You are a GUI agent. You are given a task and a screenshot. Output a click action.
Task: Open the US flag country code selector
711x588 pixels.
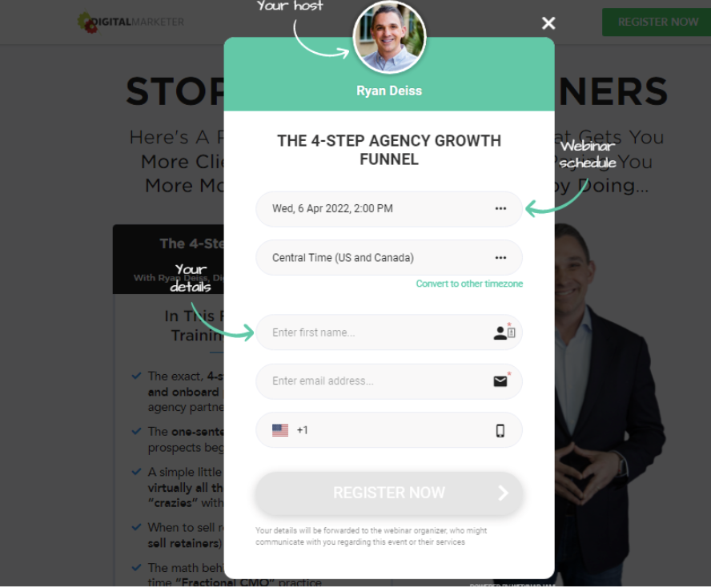[x=280, y=430]
